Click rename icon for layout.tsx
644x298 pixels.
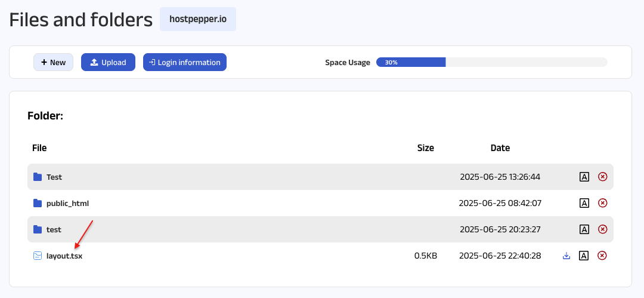click(x=584, y=256)
